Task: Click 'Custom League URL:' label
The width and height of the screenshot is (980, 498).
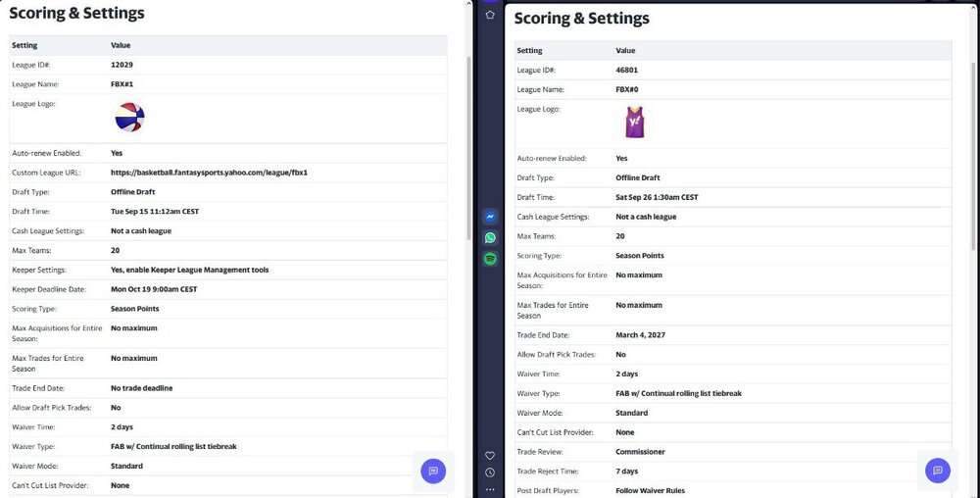Action: click(47, 173)
